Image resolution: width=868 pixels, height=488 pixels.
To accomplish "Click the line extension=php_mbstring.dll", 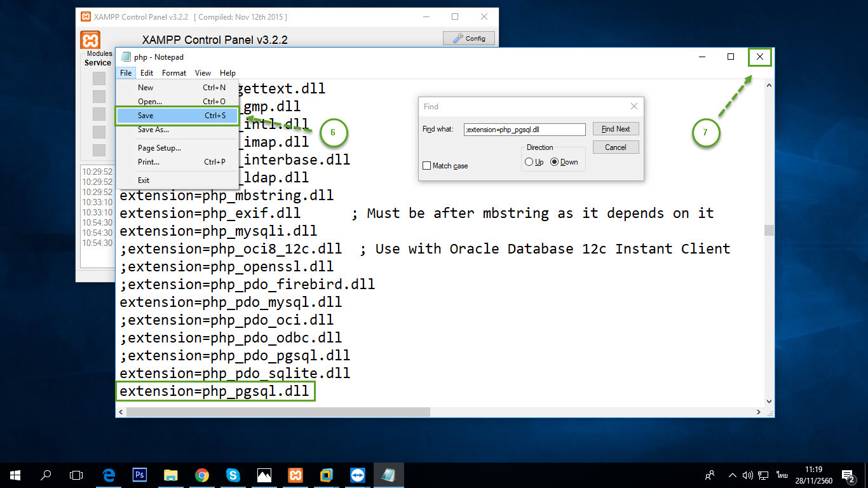I will 226,196.
